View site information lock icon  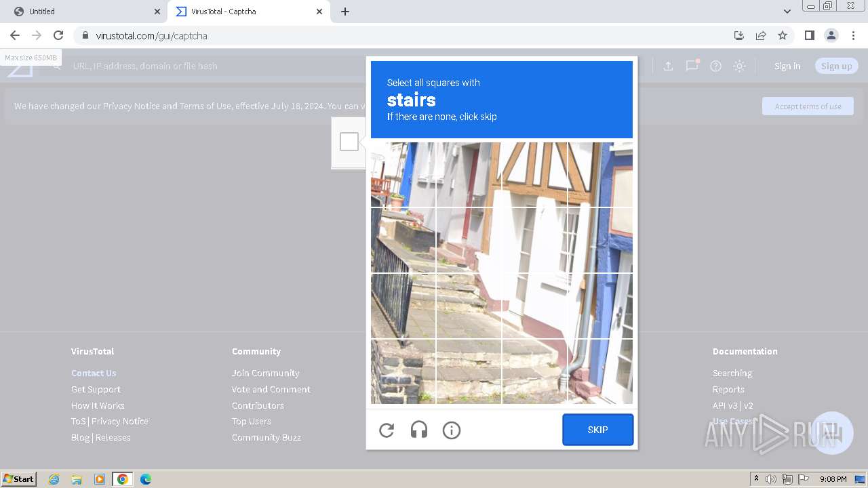click(x=85, y=35)
